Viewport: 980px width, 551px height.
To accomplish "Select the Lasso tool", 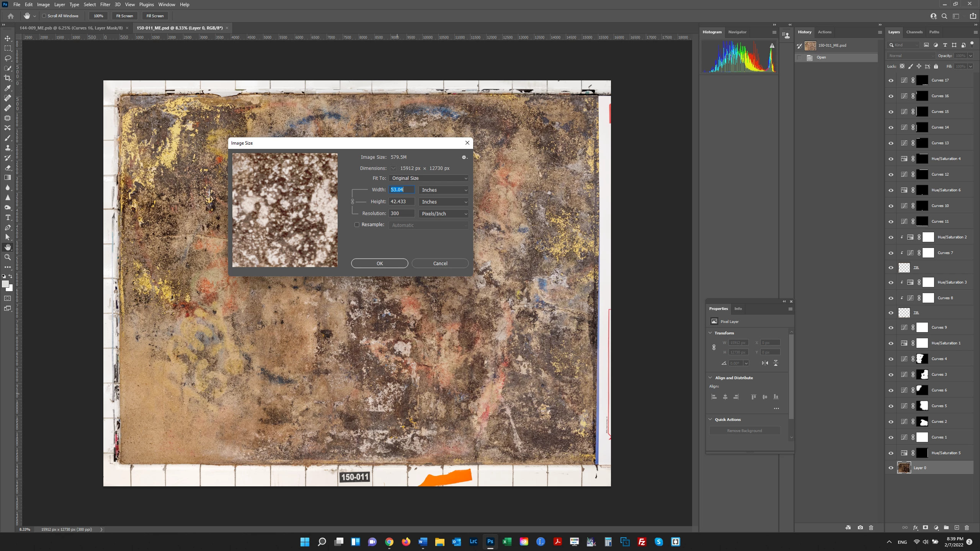I will [7, 58].
